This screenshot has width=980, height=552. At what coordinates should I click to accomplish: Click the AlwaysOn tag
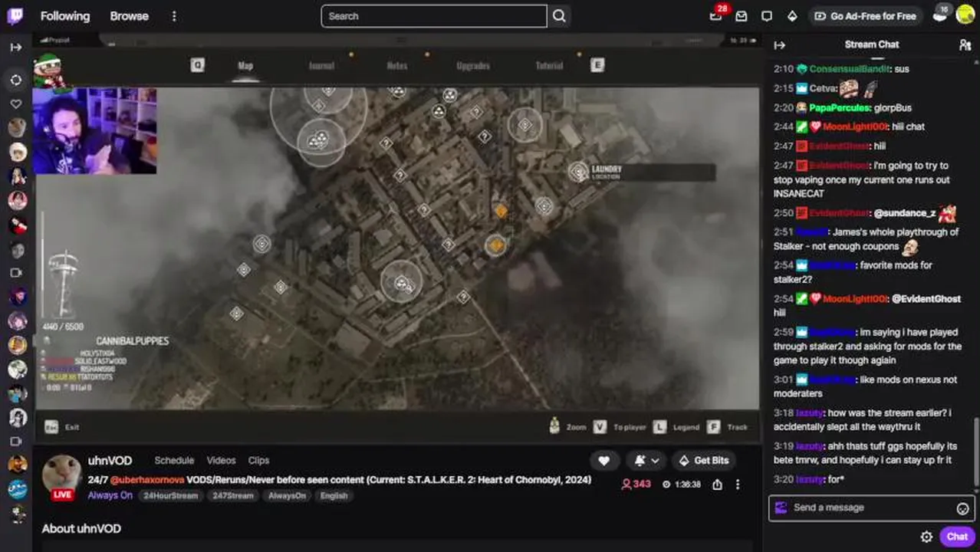[287, 496]
